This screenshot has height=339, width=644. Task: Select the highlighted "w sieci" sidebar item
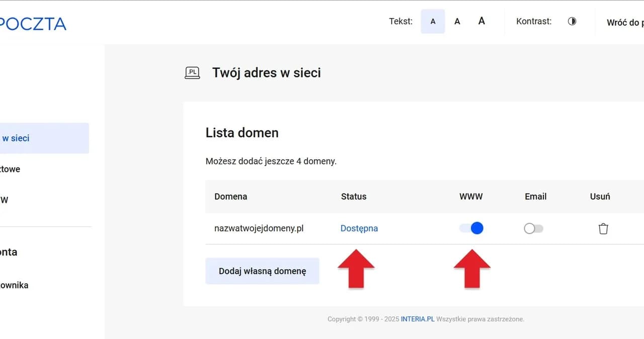click(x=40, y=138)
